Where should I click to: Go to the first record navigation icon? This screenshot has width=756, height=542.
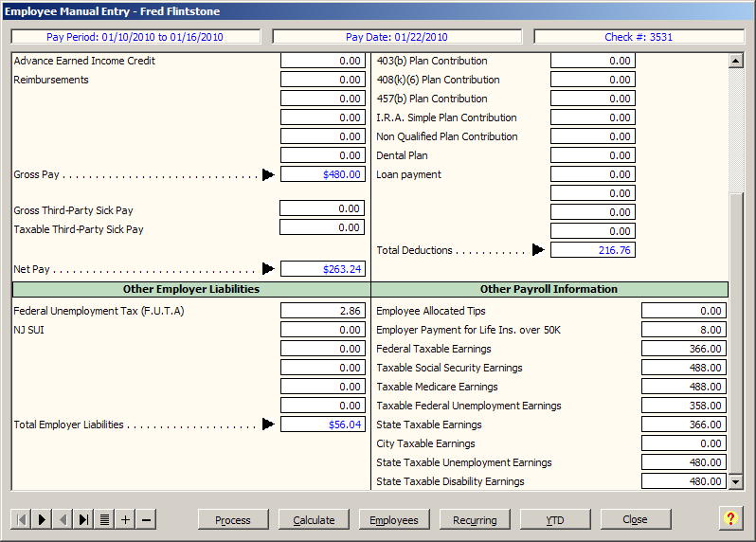pos(21,519)
